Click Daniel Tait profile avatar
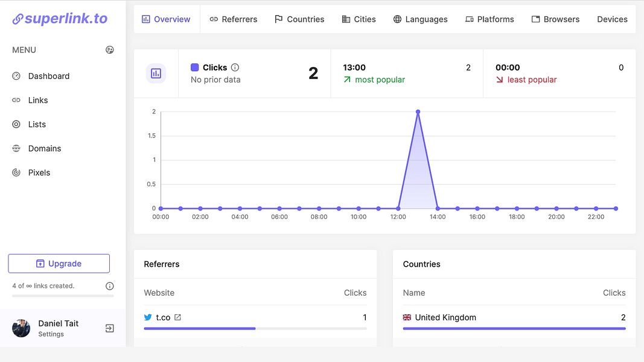 pos(21,328)
